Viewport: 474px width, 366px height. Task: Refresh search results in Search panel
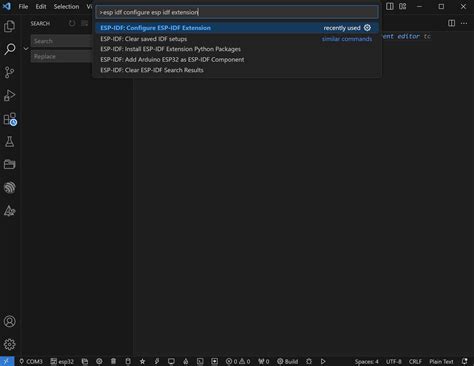coord(72,23)
